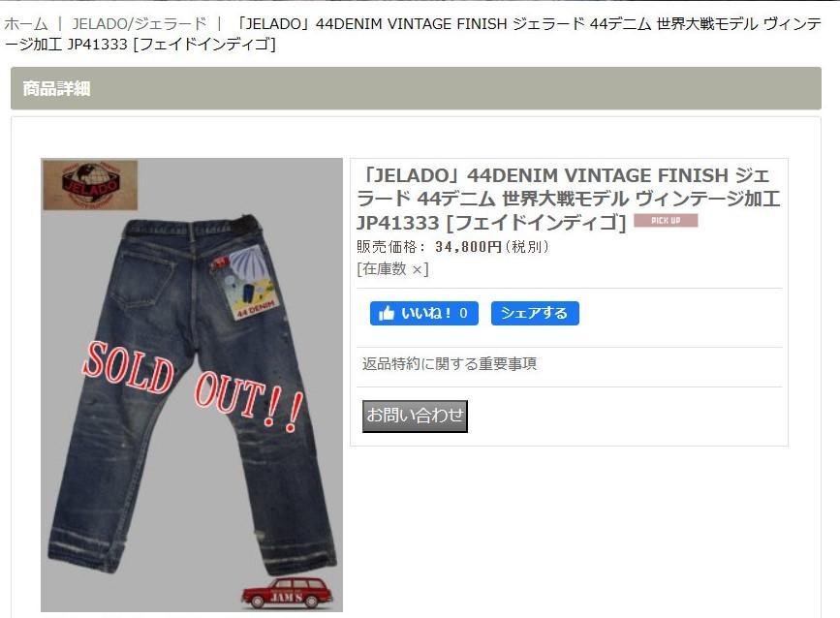Image resolution: width=840 pixels, height=618 pixels.
Task: Click the jeans product image
Action: pyautogui.click(x=192, y=385)
